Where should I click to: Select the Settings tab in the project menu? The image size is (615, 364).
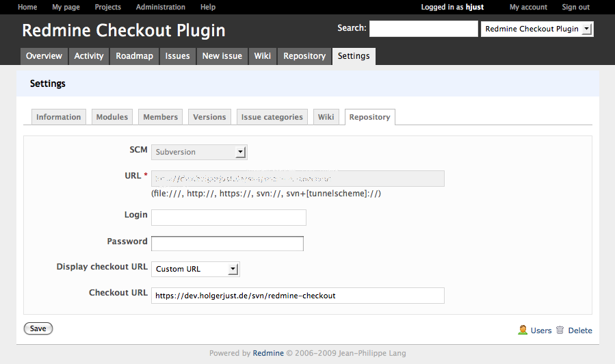coord(354,56)
